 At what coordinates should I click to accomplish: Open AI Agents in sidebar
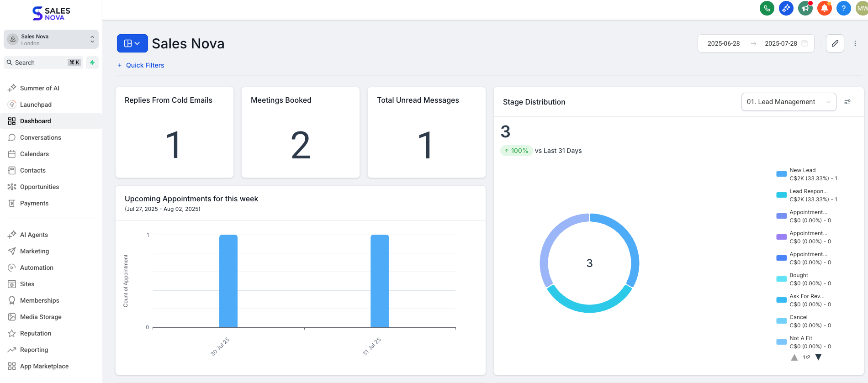point(51,235)
